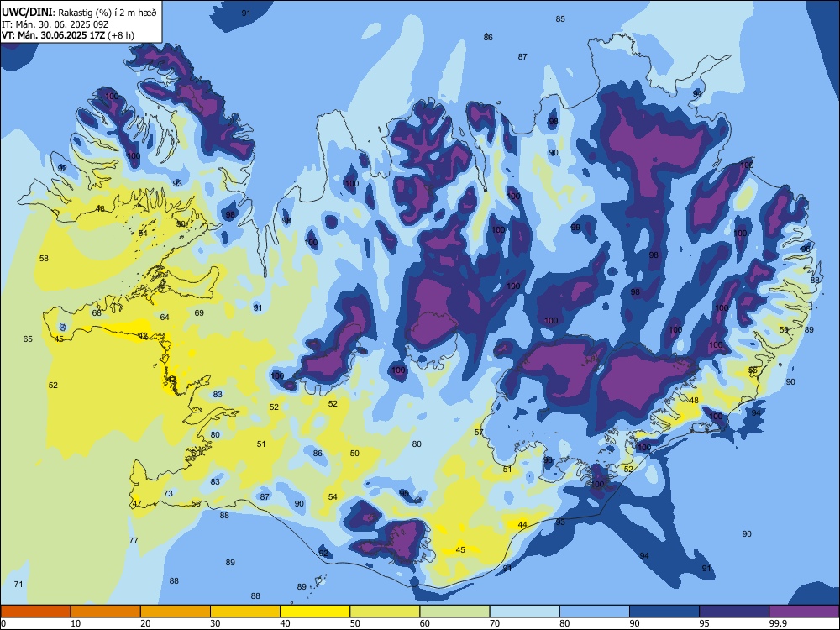
Task: Click the light blue 80–90 legend swatch
Action: (594, 612)
